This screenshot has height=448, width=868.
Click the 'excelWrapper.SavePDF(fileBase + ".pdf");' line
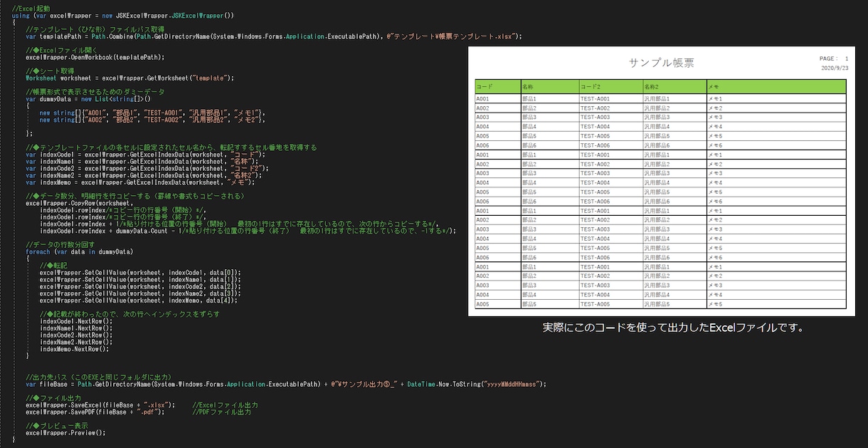pyautogui.click(x=95, y=412)
